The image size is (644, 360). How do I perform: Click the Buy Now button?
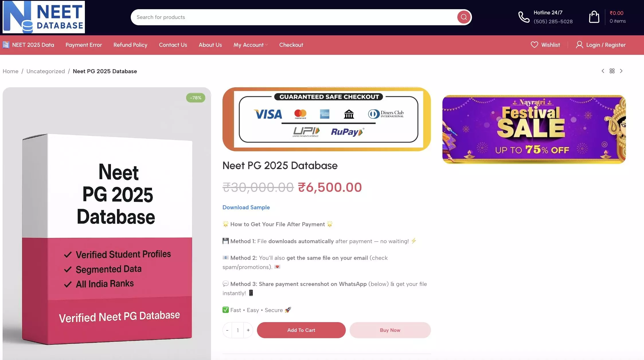390,330
